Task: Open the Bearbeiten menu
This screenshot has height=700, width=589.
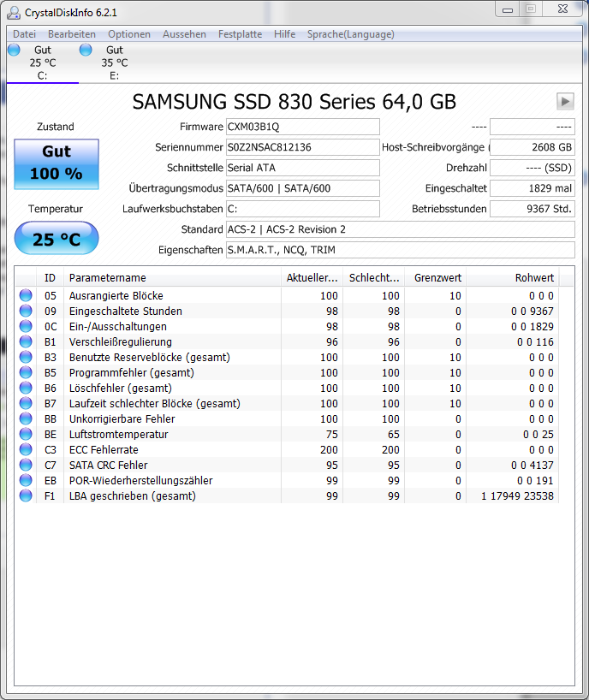Action: tap(72, 34)
